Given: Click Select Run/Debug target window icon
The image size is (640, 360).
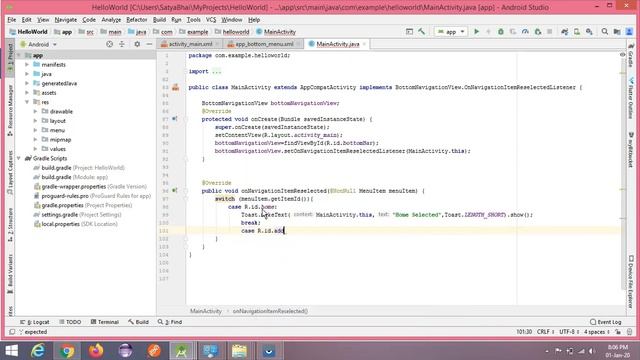Looking at the screenshot, I should [409, 31].
